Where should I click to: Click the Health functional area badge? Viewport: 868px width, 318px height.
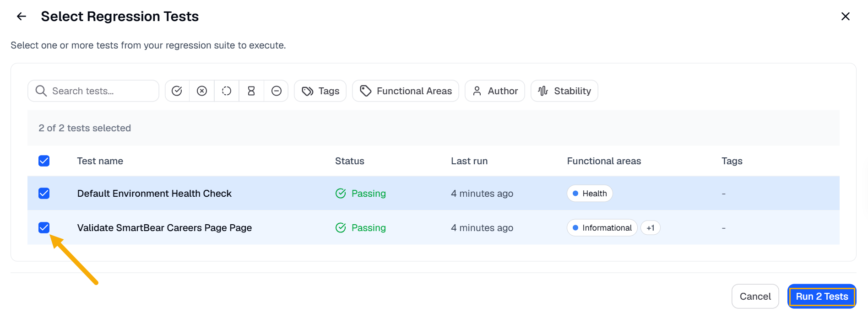[590, 194]
